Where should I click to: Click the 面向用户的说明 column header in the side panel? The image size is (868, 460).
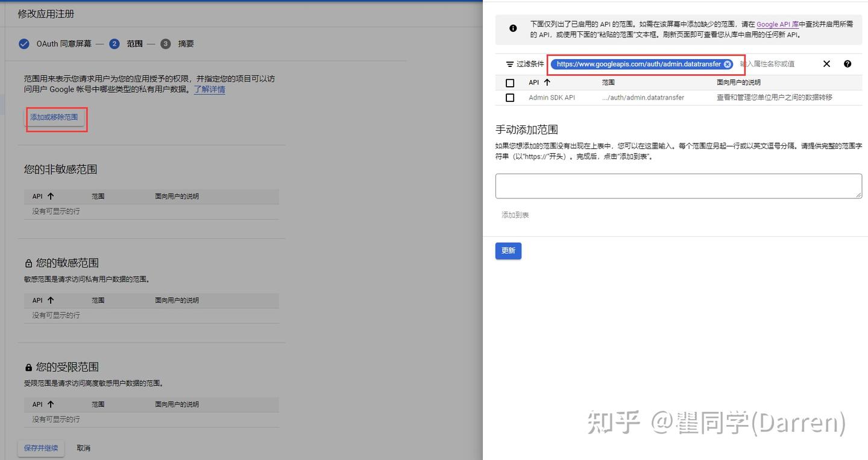click(738, 82)
